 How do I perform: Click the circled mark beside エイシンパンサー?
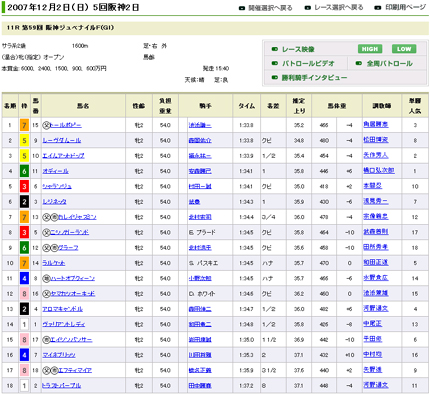pos(46,340)
